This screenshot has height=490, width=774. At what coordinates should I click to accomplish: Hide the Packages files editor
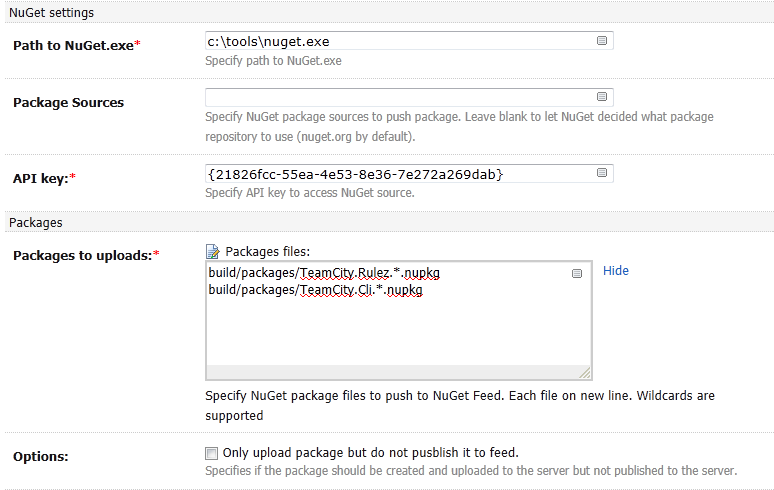pyautogui.click(x=616, y=271)
